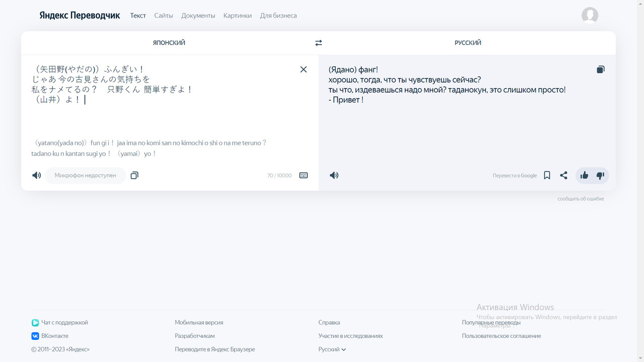Switch to Документы tab
Viewport: 644px width, 362px height.
[x=198, y=16]
